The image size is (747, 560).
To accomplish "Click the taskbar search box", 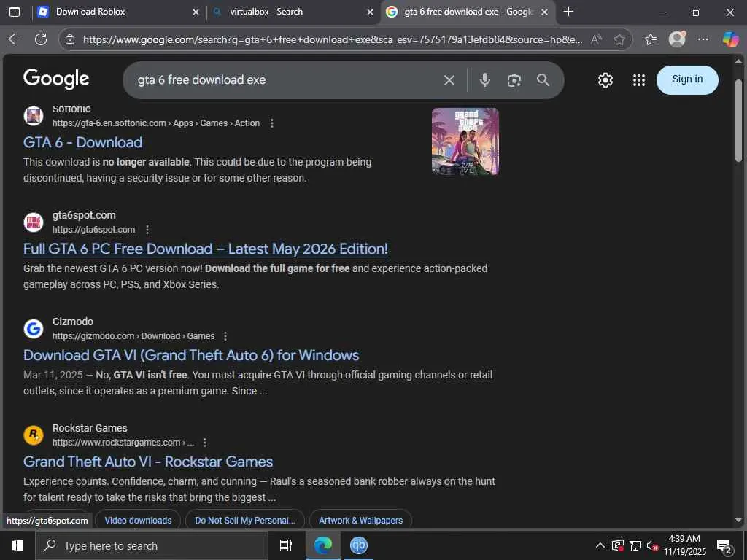I will (x=152, y=545).
